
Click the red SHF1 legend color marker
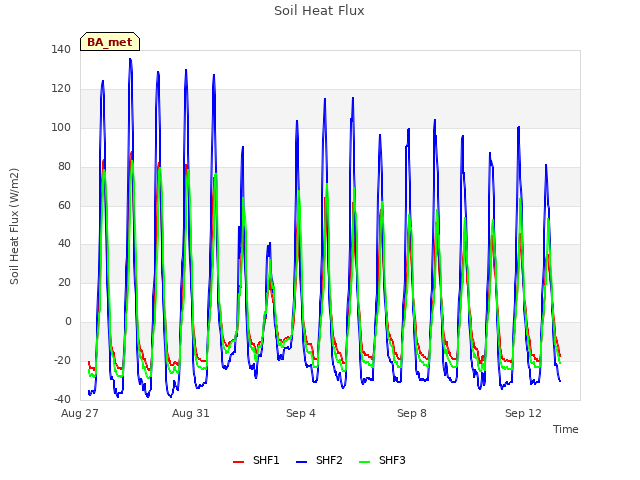pos(238,462)
